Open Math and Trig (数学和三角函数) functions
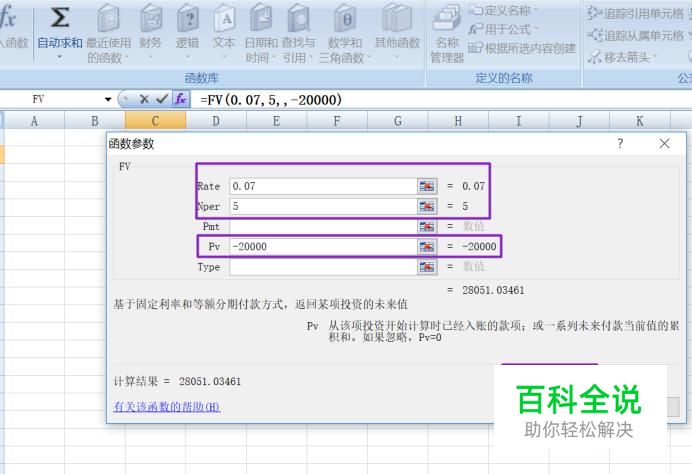 tap(345, 33)
